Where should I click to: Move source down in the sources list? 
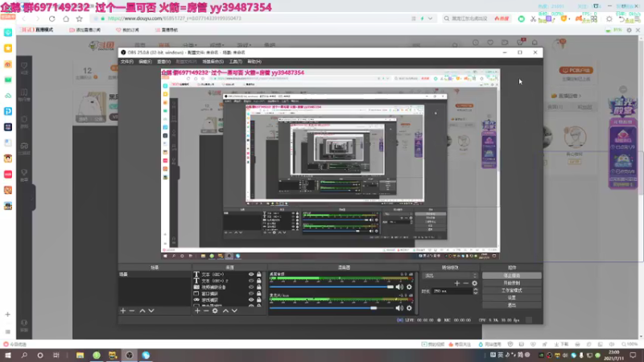[x=234, y=311]
